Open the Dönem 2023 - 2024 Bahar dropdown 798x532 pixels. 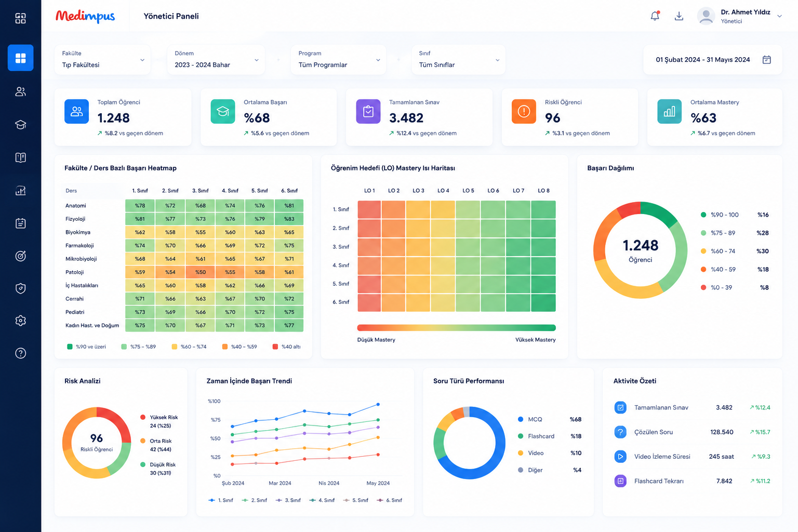[216, 59]
